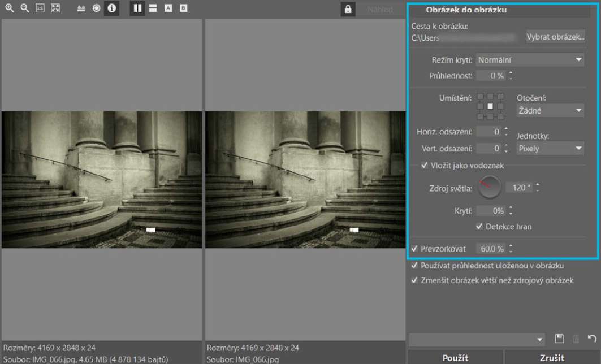This screenshot has height=364, width=601.
Task: Switch to side-by-side vertical split view
Action: tap(137, 8)
